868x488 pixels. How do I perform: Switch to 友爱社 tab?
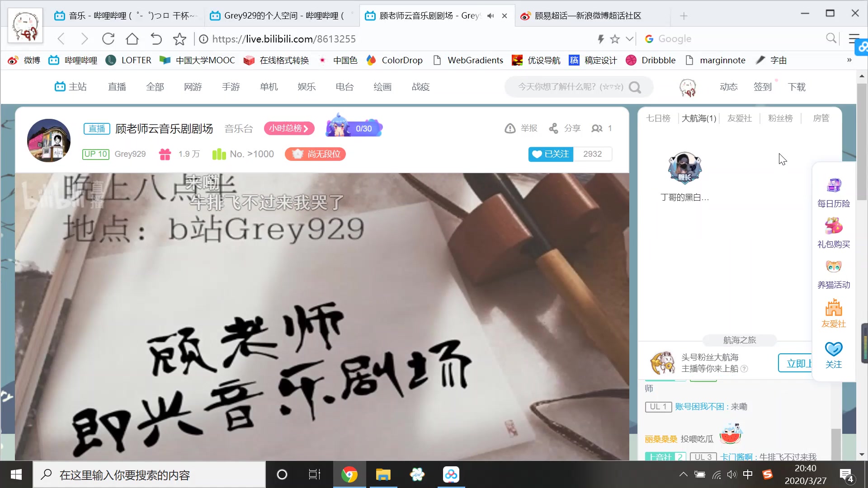coord(740,118)
